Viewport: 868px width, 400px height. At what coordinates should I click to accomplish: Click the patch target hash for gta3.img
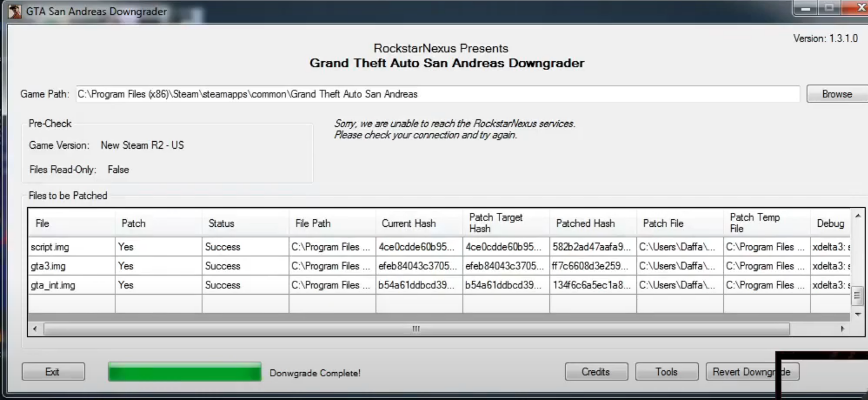tap(506, 266)
